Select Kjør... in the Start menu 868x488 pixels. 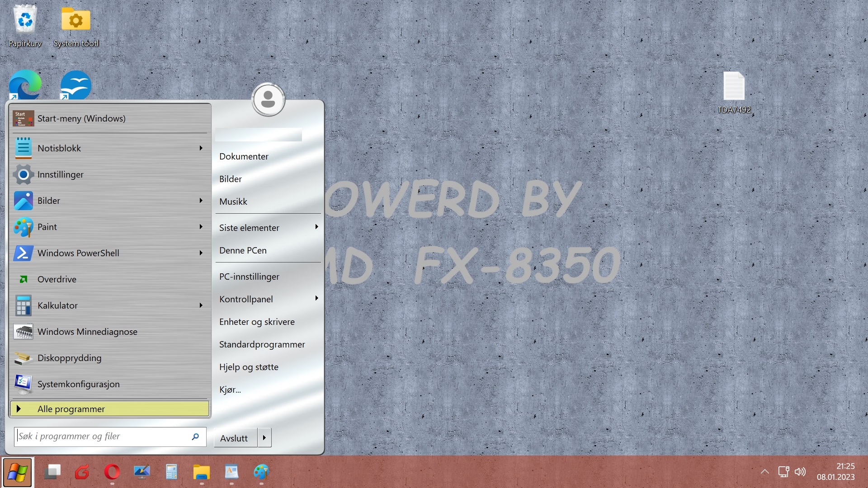[230, 389]
